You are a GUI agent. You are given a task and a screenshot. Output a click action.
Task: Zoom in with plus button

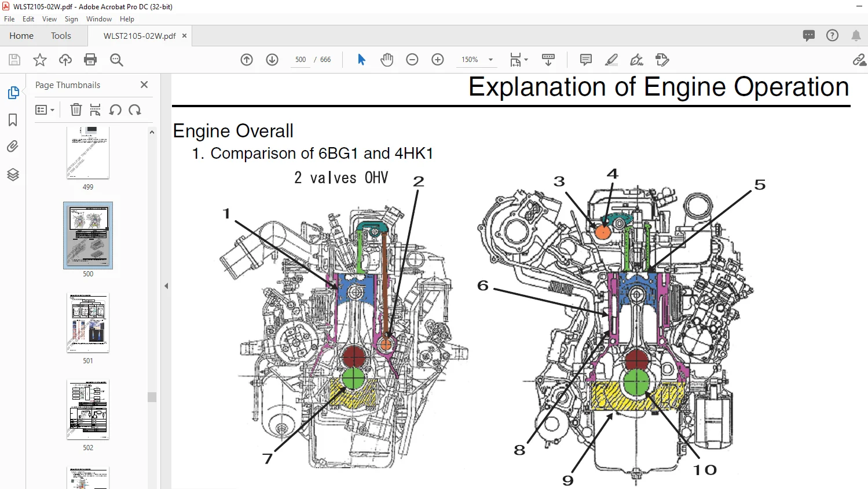(438, 60)
